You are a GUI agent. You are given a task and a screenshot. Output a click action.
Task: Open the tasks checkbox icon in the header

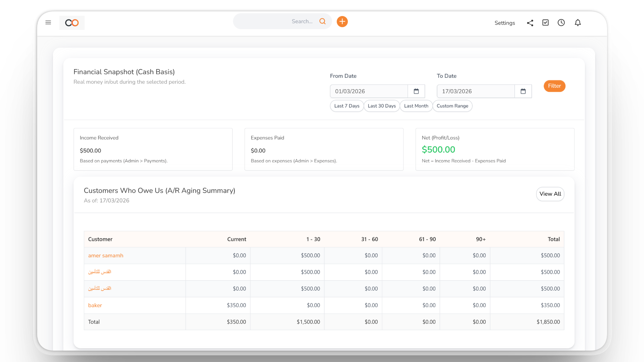[545, 22]
